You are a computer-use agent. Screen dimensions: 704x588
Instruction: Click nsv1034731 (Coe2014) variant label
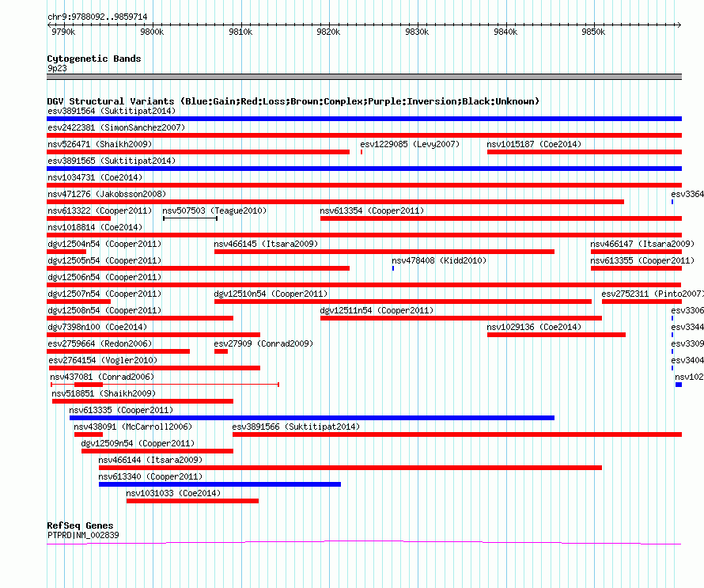click(x=95, y=177)
